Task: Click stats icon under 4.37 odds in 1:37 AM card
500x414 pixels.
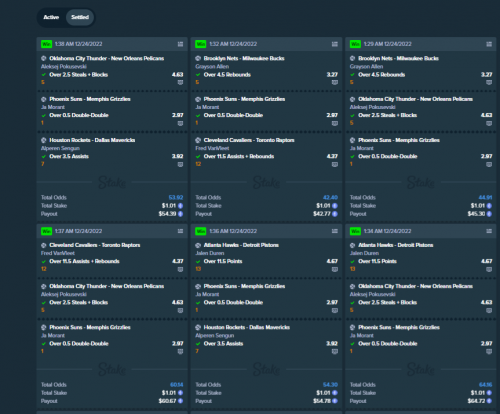Action: (180, 269)
